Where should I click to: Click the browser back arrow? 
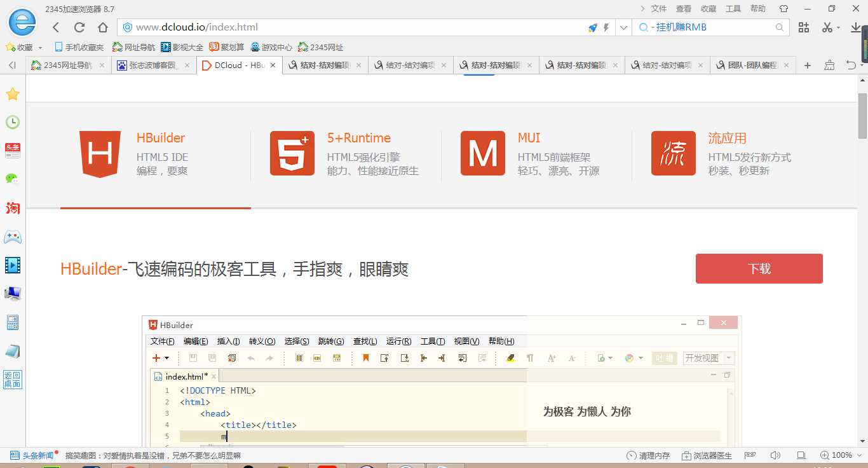(x=56, y=27)
